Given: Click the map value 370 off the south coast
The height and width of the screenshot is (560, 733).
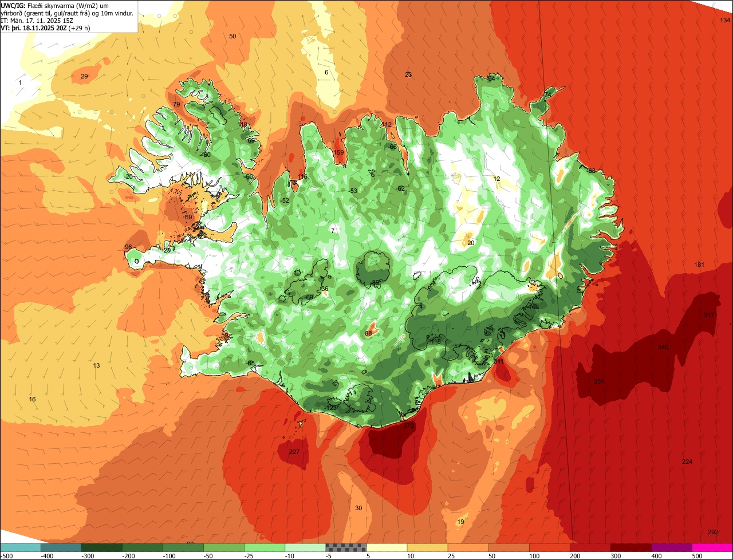Looking at the screenshot, I should click(408, 425).
